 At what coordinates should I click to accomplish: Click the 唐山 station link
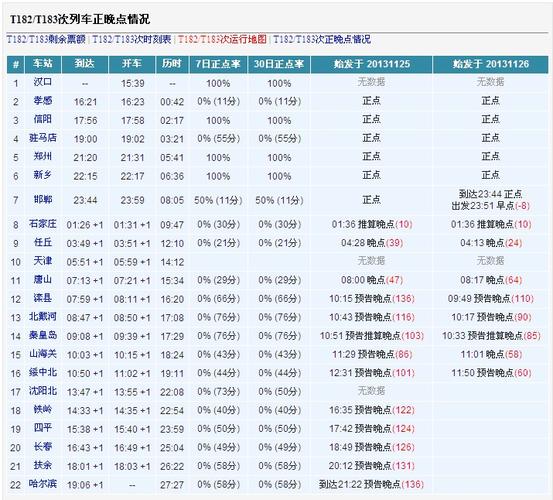[43, 280]
